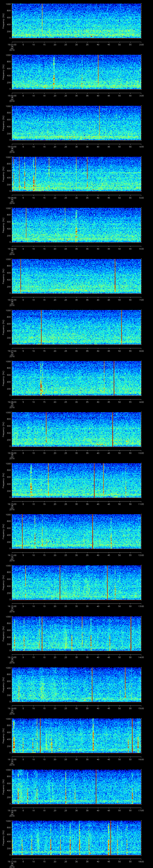Select the 19:04:00 time axis label
Viewport: 153px width, 868px height.
12,197
